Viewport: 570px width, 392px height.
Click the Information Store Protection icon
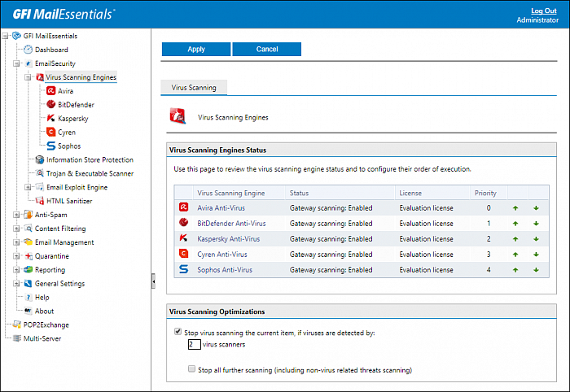click(x=40, y=159)
